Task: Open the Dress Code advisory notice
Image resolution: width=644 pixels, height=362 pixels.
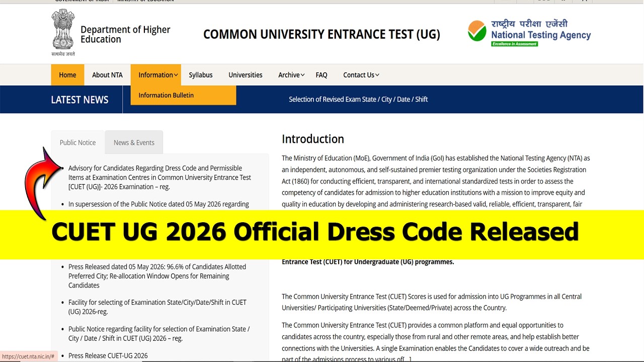Action: [x=159, y=177]
